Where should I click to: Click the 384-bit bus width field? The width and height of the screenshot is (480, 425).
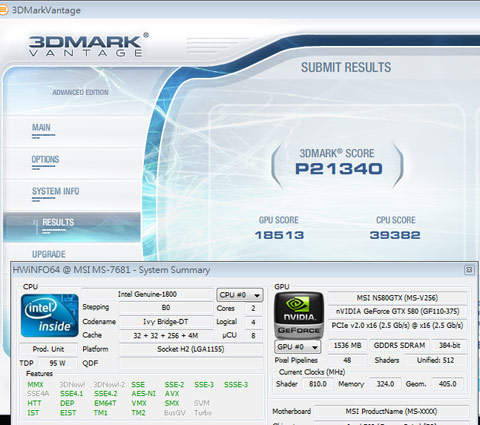(x=449, y=345)
